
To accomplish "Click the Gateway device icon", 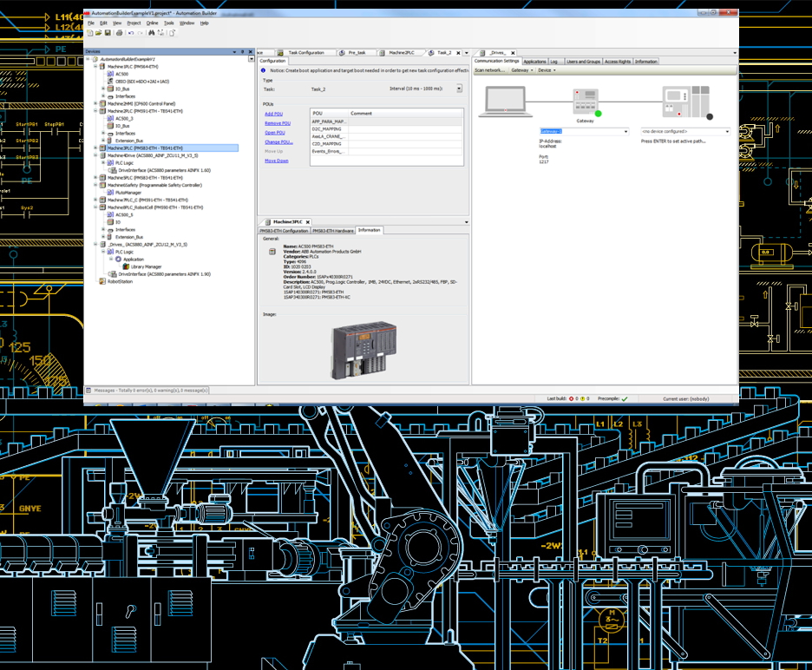I will coord(586,102).
